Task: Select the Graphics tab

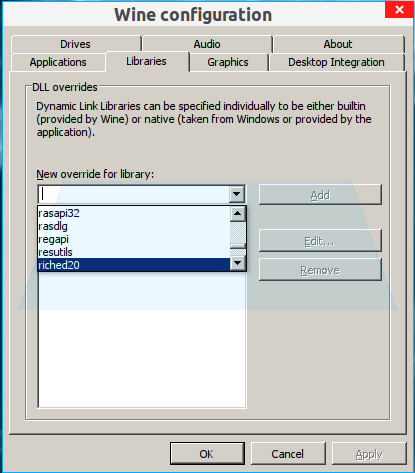Action: 228,62
